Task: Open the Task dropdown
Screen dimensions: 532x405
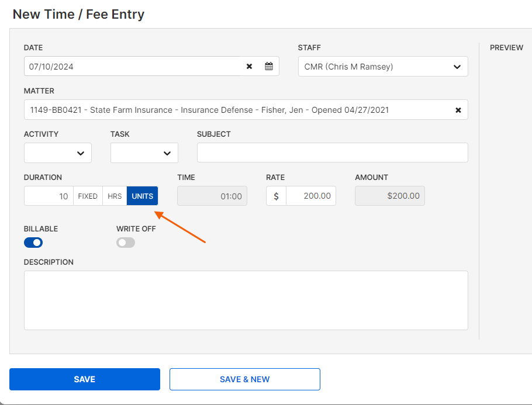Action: pyautogui.click(x=144, y=153)
